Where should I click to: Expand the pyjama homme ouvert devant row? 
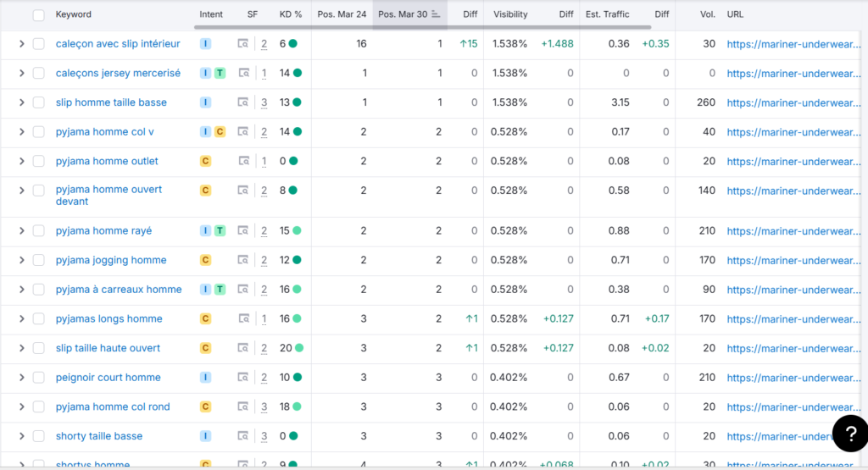21,191
